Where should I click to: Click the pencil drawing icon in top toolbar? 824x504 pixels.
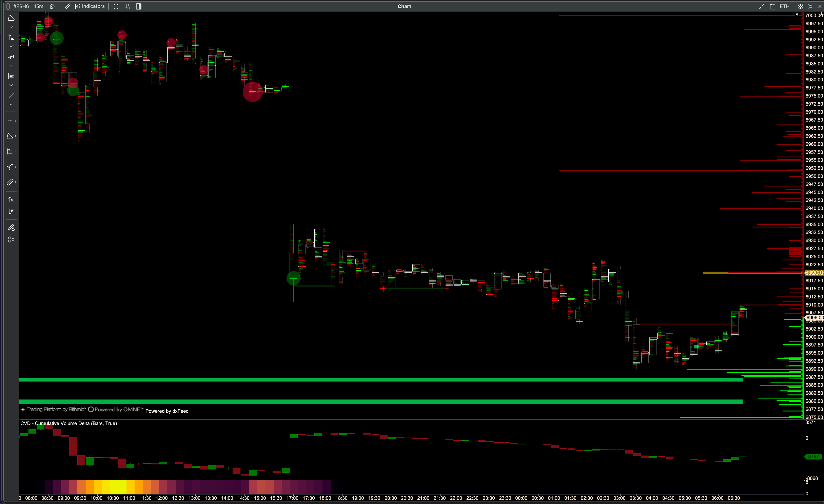pyautogui.click(x=67, y=6)
